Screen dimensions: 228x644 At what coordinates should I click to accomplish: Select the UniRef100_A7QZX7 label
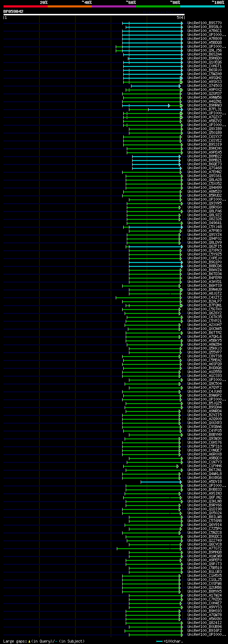tap(205, 117)
